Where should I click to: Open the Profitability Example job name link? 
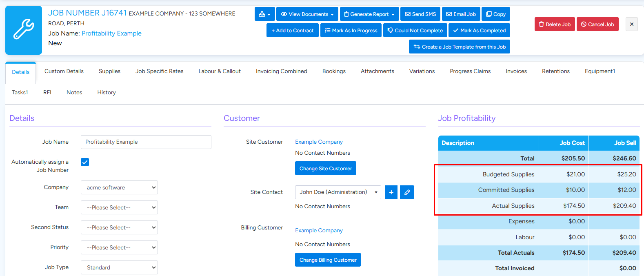[111, 33]
